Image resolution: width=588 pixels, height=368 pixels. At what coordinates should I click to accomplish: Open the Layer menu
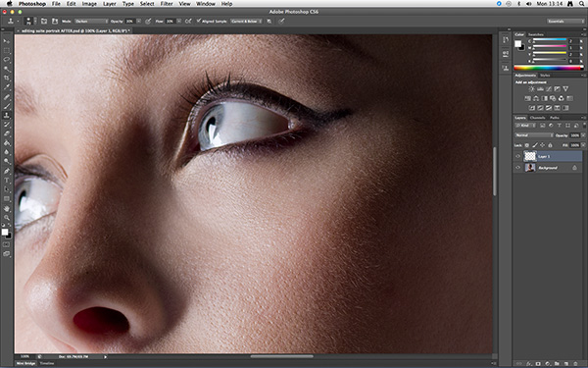(110, 4)
